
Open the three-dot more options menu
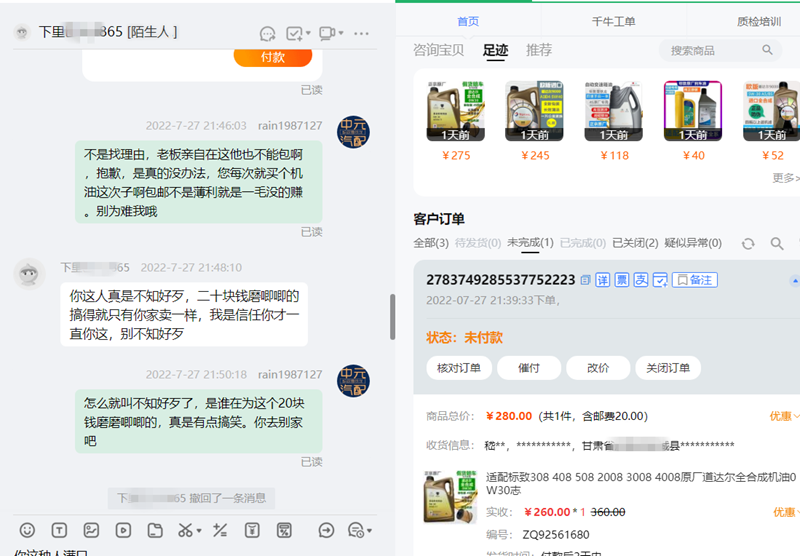[362, 33]
